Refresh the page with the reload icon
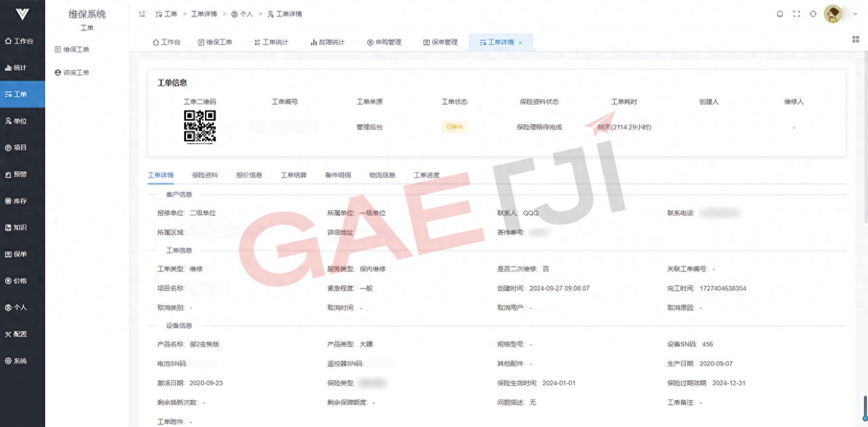The image size is (868, 427). coord(813,14)
